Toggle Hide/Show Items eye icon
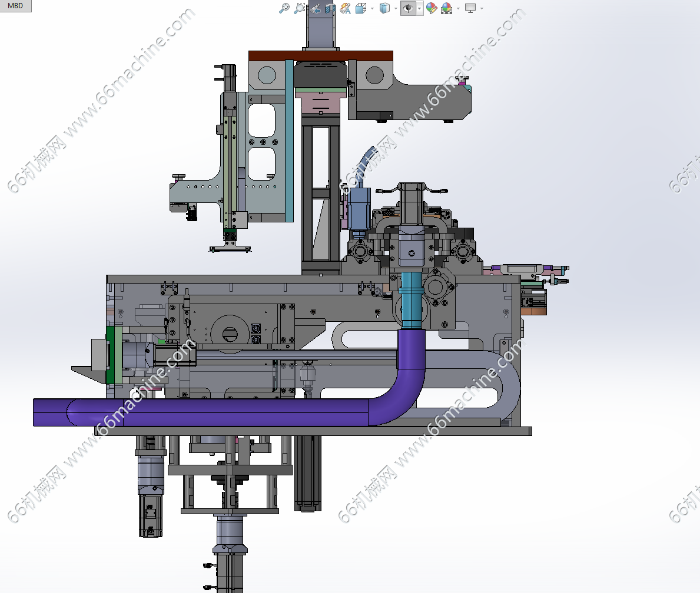700x593 pixels. [x=407, y=8]
